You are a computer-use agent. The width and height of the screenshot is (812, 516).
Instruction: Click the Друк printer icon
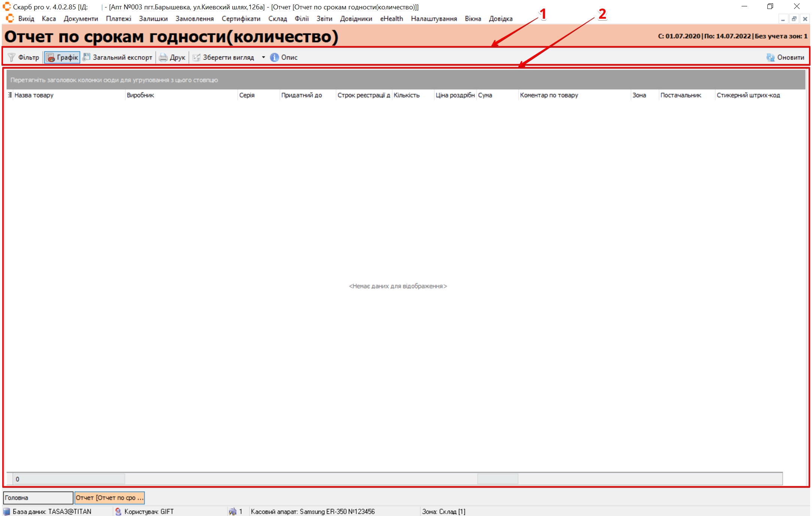163,57
